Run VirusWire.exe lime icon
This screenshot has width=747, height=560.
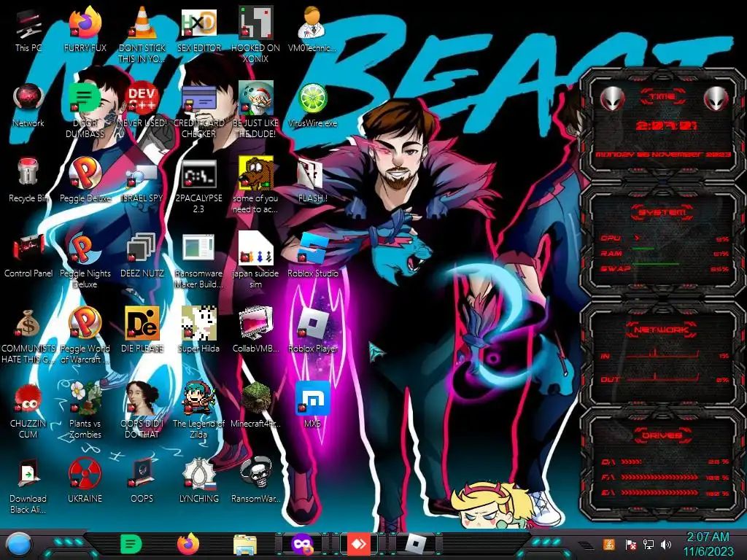point(312,99)
